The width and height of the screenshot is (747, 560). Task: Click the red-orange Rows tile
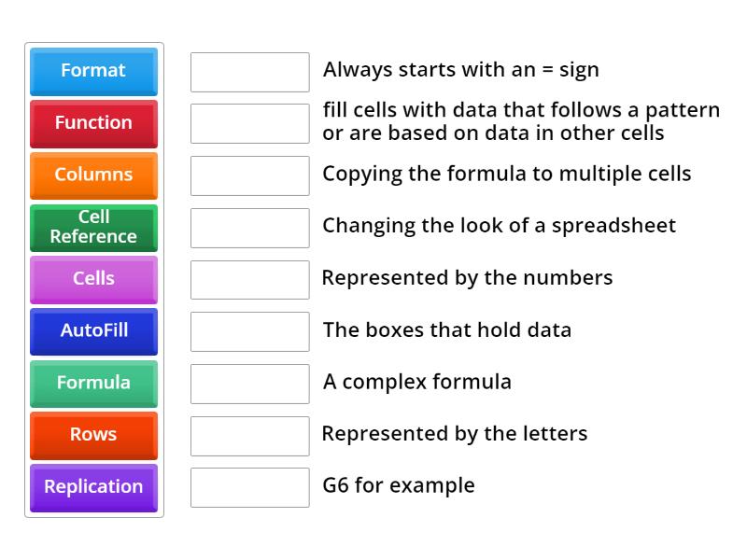pyautogui.click(x=93, y=435)
